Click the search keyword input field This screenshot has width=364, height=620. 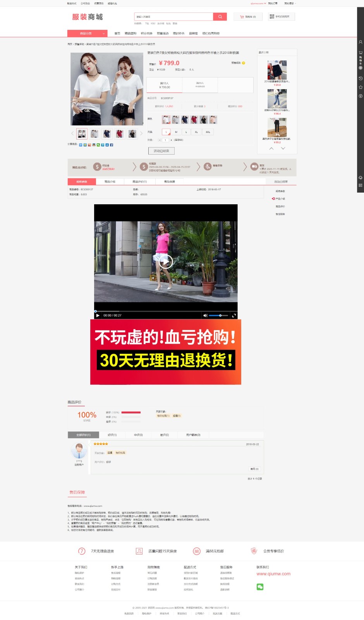(174, 17)
